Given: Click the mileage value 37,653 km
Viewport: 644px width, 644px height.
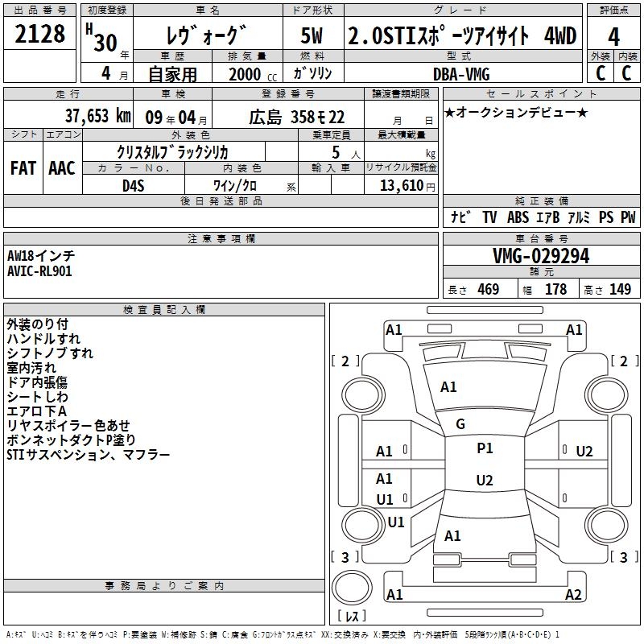Looking at the screenshot, I should click(x=97, y=116).
